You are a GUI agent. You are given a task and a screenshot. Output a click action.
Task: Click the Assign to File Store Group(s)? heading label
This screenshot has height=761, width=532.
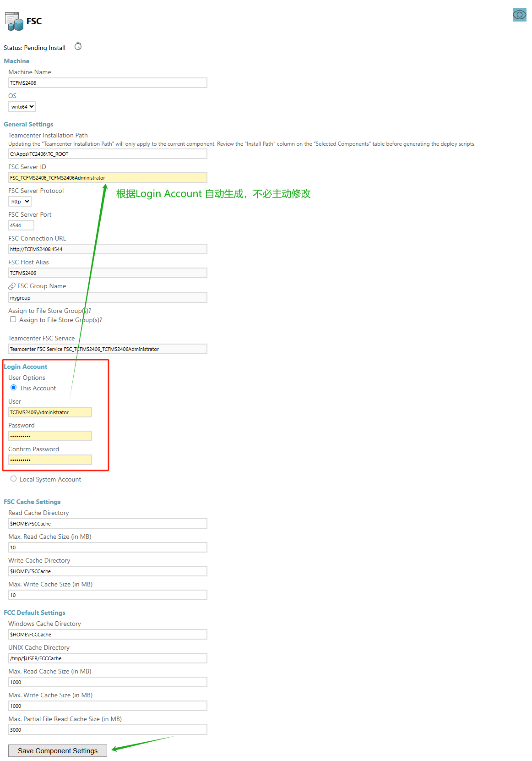[49, 311]
